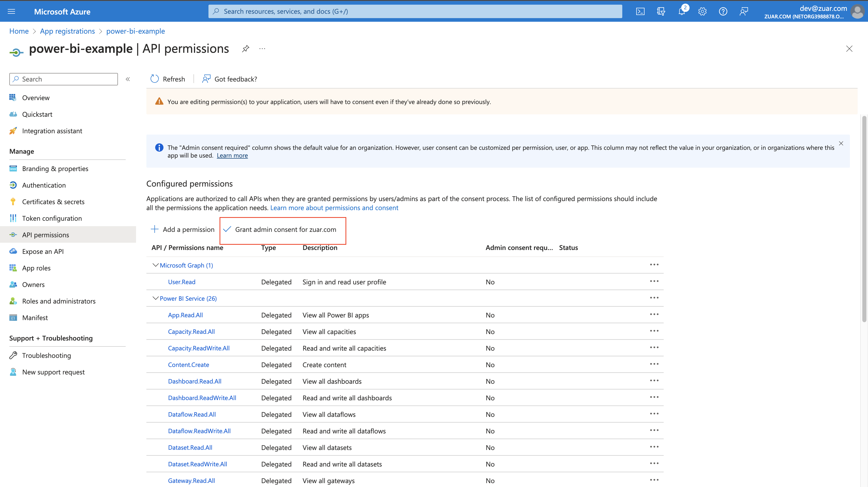The height and width of the screenshot is (487, 868).
Task: Open the Capacity.ReadWrite.All permission
Action: pos(199,348)
